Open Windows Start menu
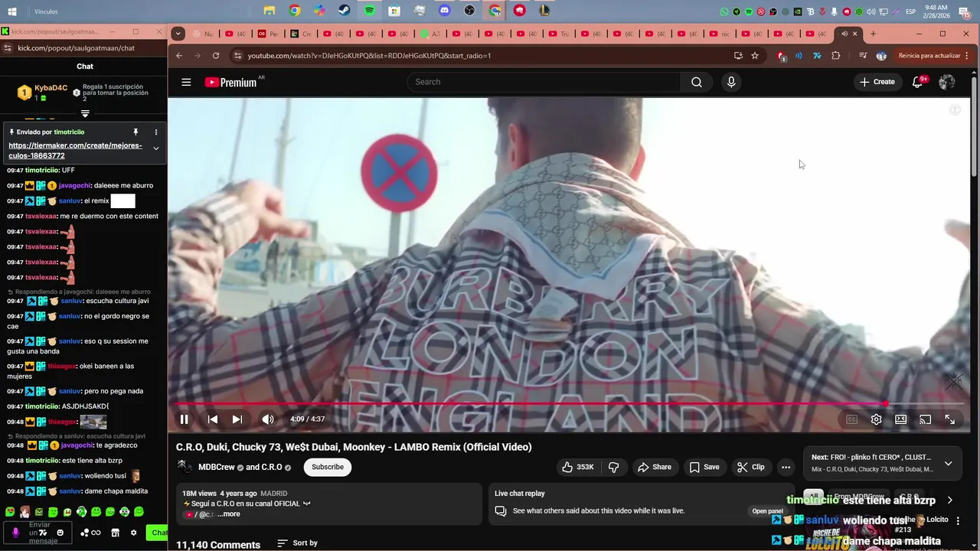Image resolution: width=980 pixels, height=551 pixels. coord(11,11)
